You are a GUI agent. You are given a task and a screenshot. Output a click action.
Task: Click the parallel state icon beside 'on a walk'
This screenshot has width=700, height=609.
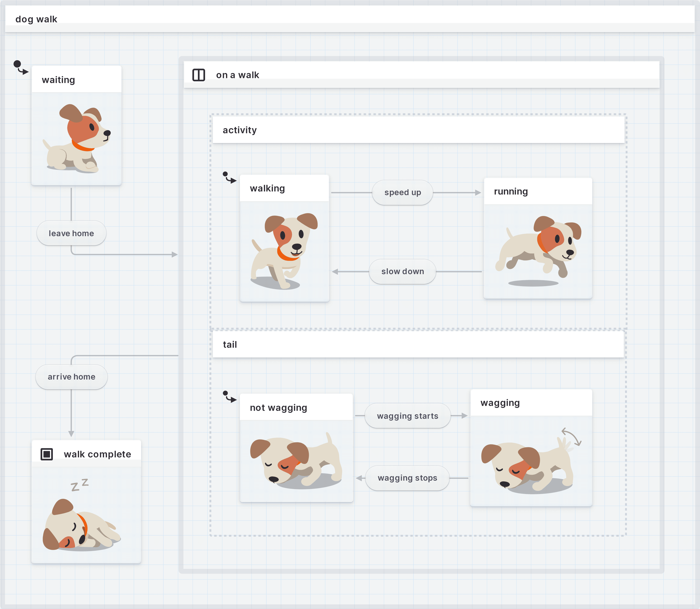point(199,75)
